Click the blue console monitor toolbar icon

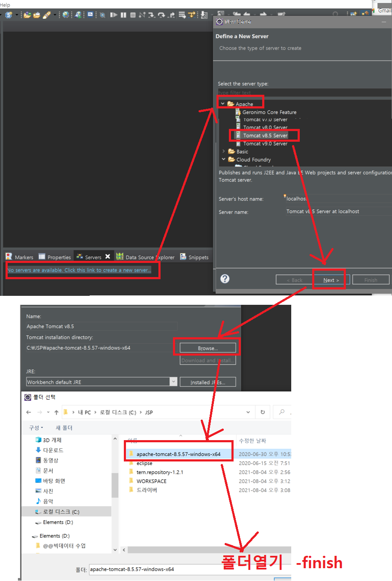(x=90, y=15)
